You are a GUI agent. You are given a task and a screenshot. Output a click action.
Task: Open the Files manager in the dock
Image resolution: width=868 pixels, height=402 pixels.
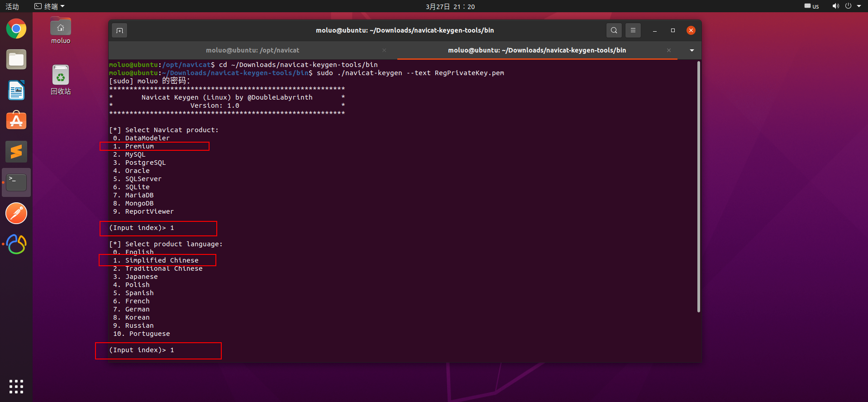coord(16,60)
